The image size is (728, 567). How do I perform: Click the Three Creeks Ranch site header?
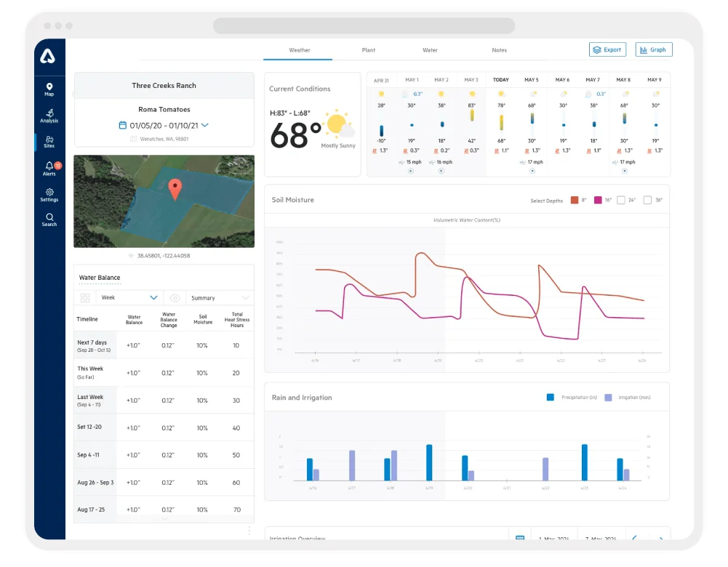164,85
